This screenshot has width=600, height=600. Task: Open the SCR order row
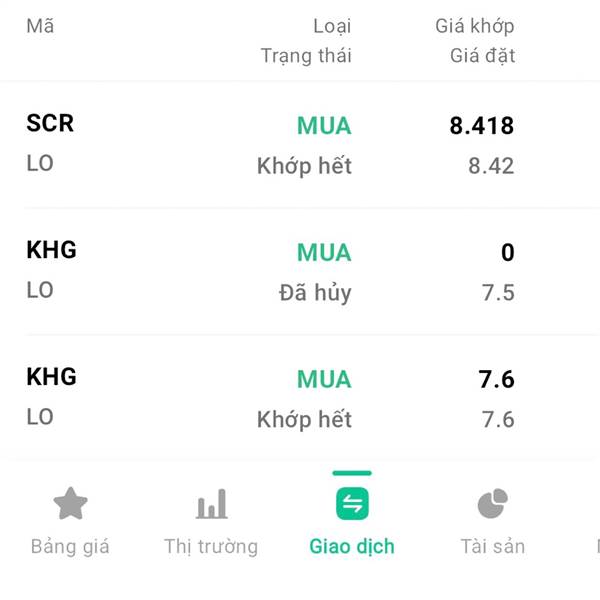300,144
